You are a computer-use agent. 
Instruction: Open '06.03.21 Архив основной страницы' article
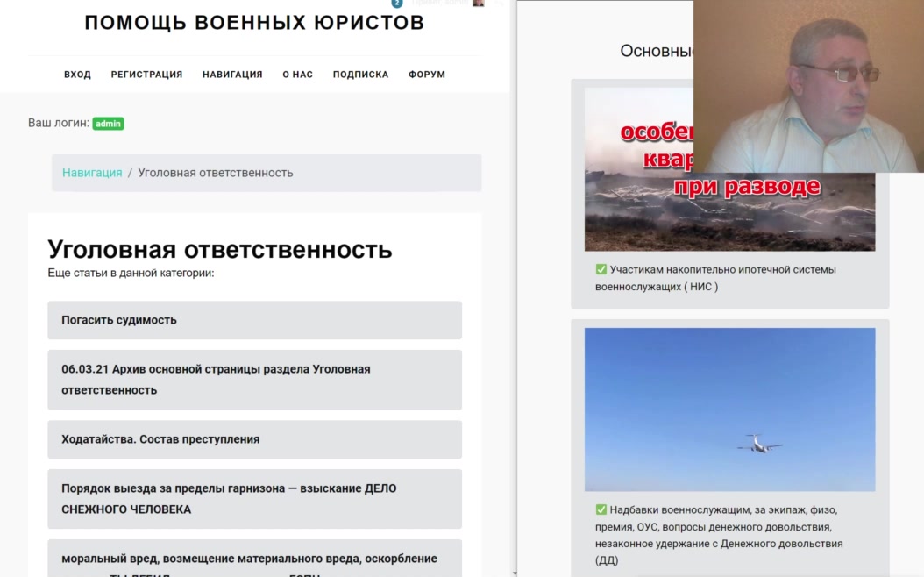click(x=254, y=380)
